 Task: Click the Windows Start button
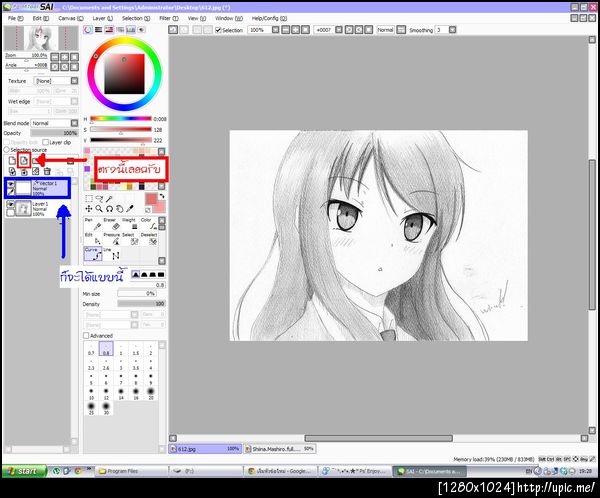(24, 471)
